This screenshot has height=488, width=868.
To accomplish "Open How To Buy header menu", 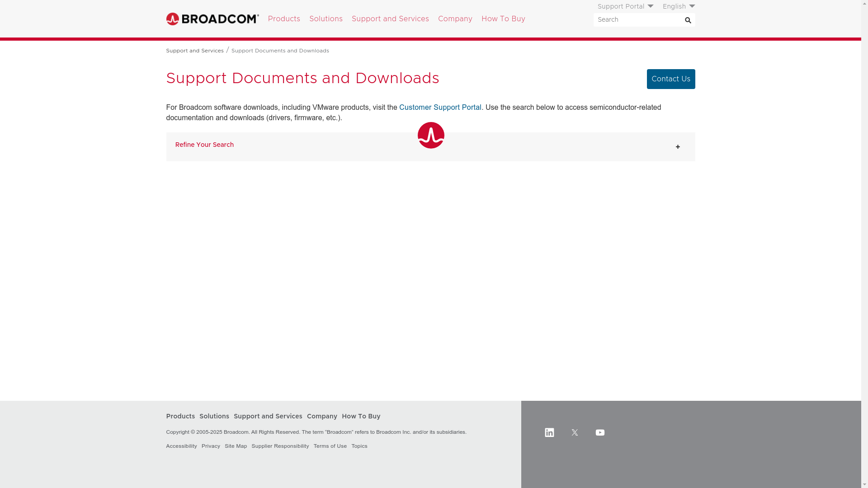I will tap(503, 19).
